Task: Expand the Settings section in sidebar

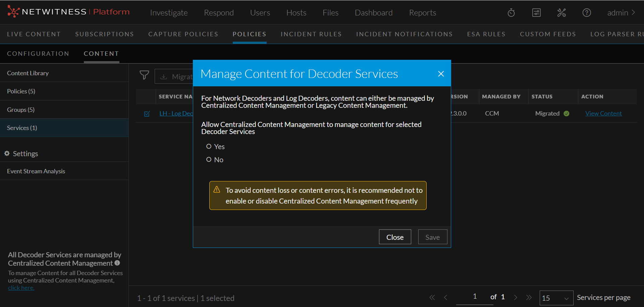Action: [25, 153]
